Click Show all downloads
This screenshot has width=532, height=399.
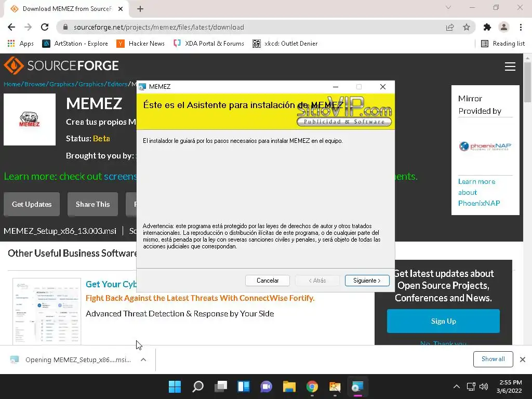pos(493,359)
